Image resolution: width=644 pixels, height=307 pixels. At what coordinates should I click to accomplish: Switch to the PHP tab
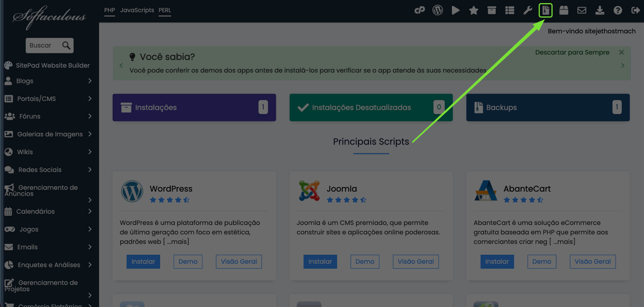[x=109, y=10]
